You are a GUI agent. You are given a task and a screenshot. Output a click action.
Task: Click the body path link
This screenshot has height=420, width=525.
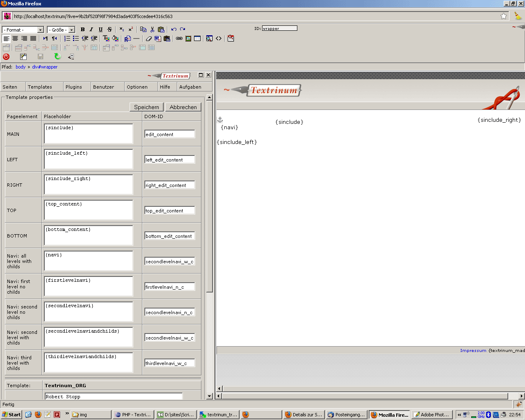coord(21,67)
